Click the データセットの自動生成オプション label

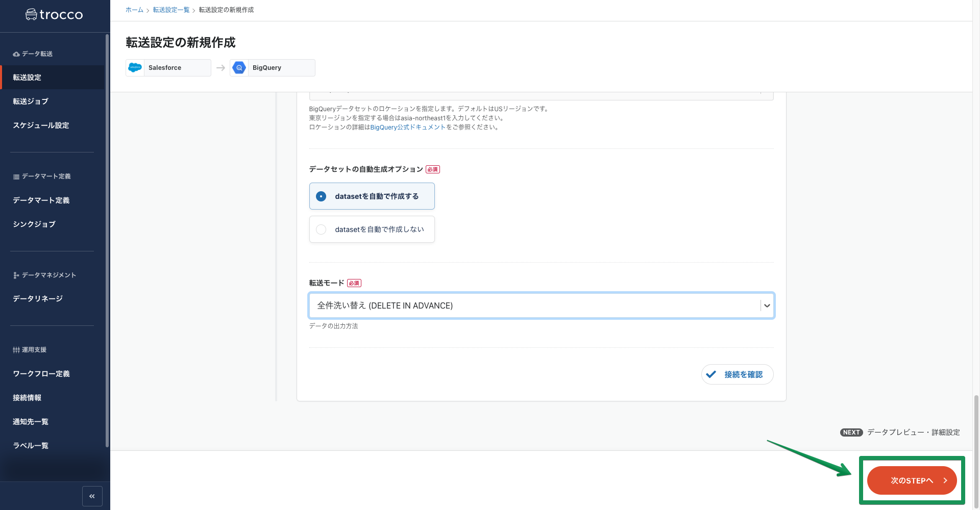pos(366,169)
